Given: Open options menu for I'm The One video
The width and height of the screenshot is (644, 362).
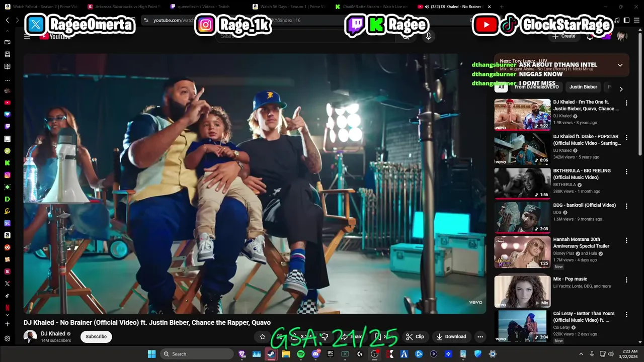Looking at the screenshot, I should [x=626, y=103].
